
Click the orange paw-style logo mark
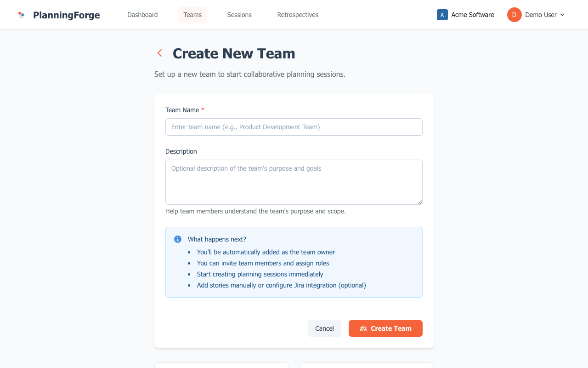click(21, 14)
